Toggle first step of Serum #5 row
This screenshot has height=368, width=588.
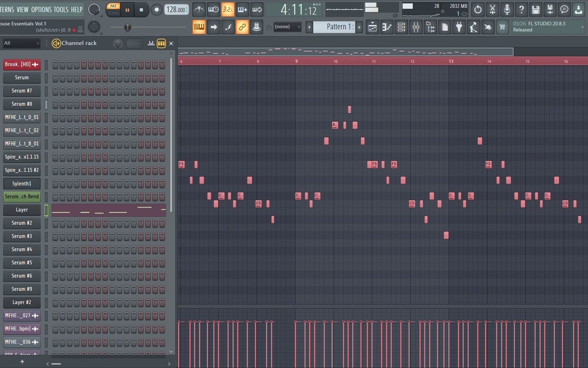(55, 263)
